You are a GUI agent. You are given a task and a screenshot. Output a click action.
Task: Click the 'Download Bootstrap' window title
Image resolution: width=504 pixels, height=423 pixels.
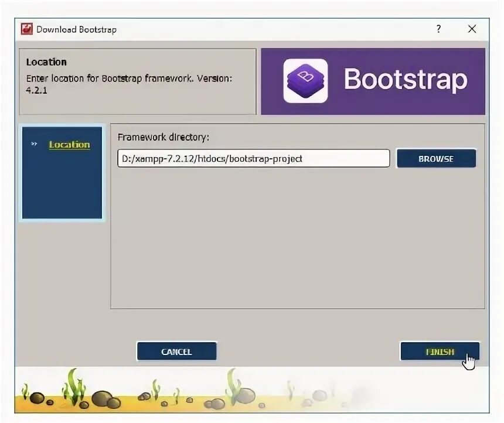(x=77, y=29)
